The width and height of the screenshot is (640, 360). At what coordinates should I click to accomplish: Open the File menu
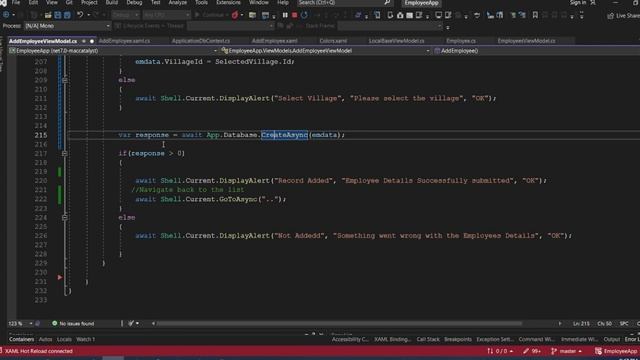[x=16, y=2]
